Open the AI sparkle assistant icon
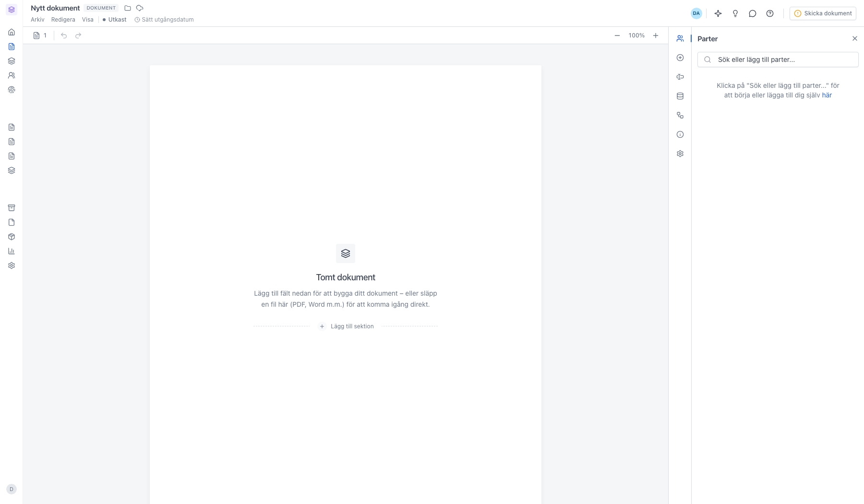The height and width of the screenshot is (504, 864). click(718, 13)
